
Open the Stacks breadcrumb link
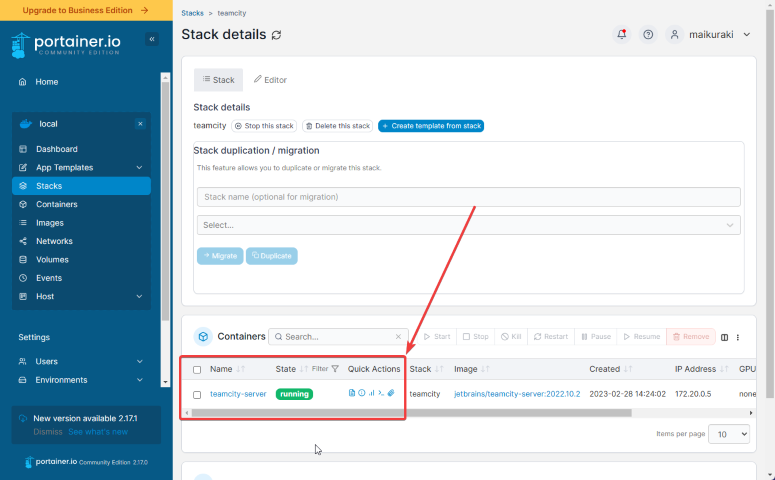pyautogui.click(x=192, y=13)
